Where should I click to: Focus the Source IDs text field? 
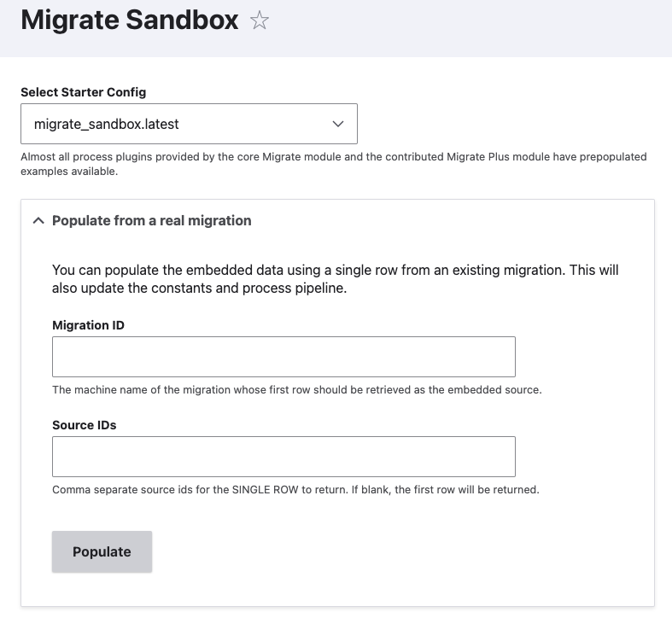coord(283,457)
